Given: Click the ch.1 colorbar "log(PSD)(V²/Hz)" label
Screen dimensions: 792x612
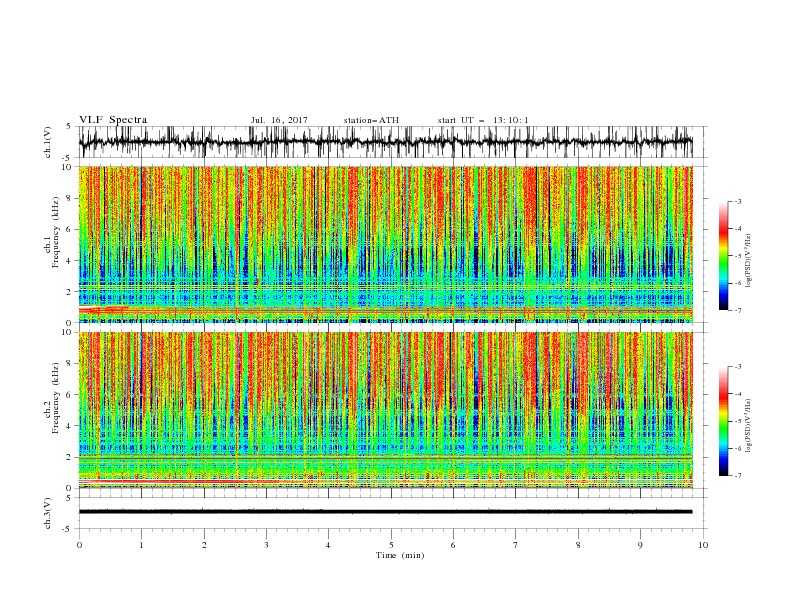Looking at the screenshot, I should pyautogui.click(x=749, y=261).
